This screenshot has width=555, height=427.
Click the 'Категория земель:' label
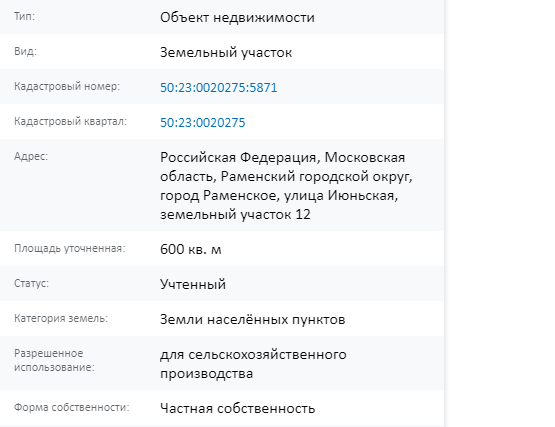click(x=61, y=319)
